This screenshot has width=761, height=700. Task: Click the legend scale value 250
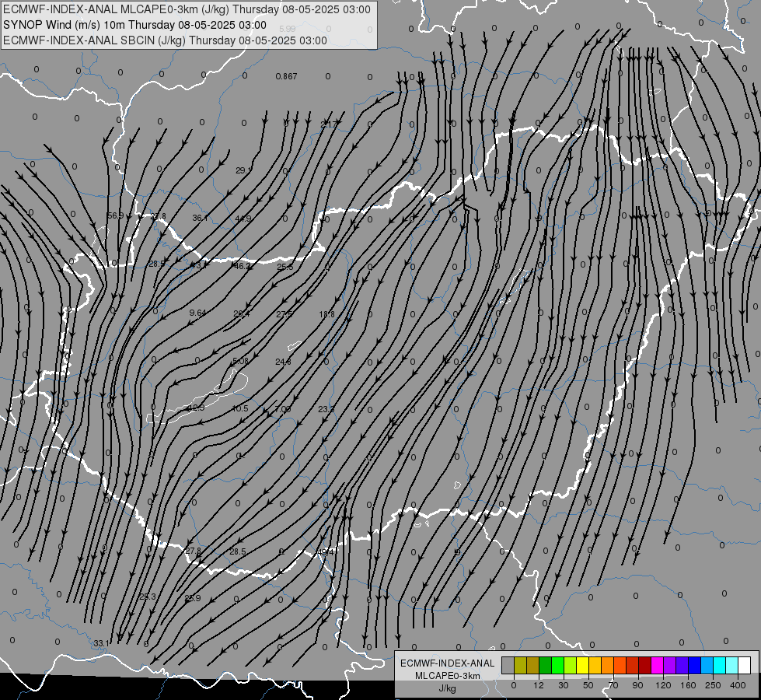click(713, 685)
